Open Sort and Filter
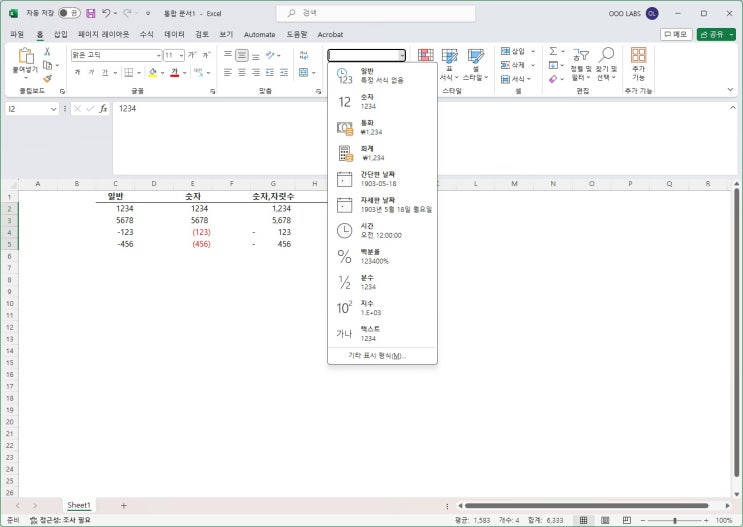 [581, 64]
